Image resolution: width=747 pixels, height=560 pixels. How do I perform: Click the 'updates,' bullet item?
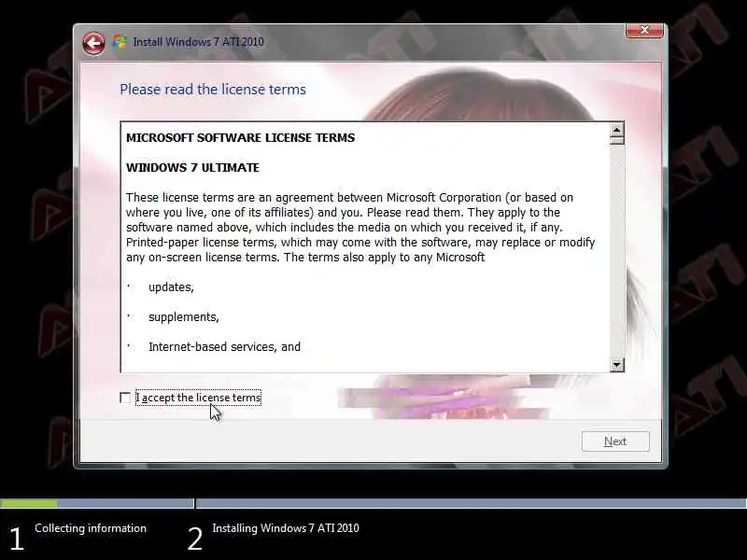point(171,287)
